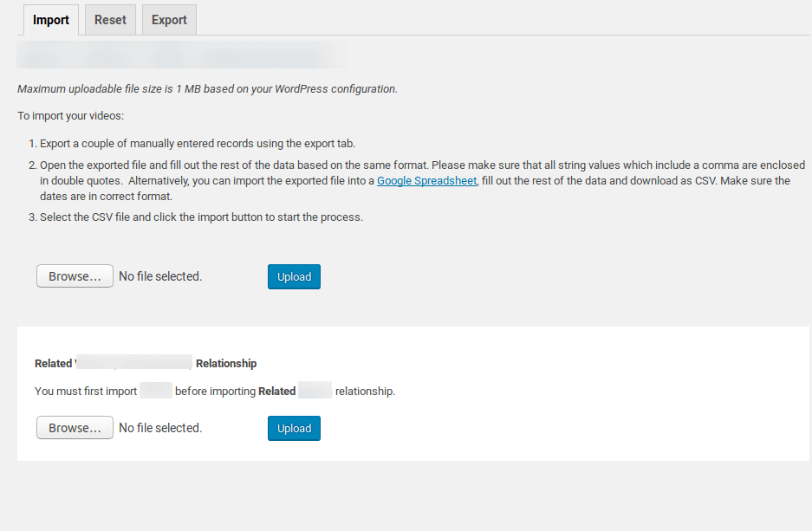The height and width of the screenshot is (531, 812).
Task: Open the Google Spreadsheet link
Action: point(426,180)
